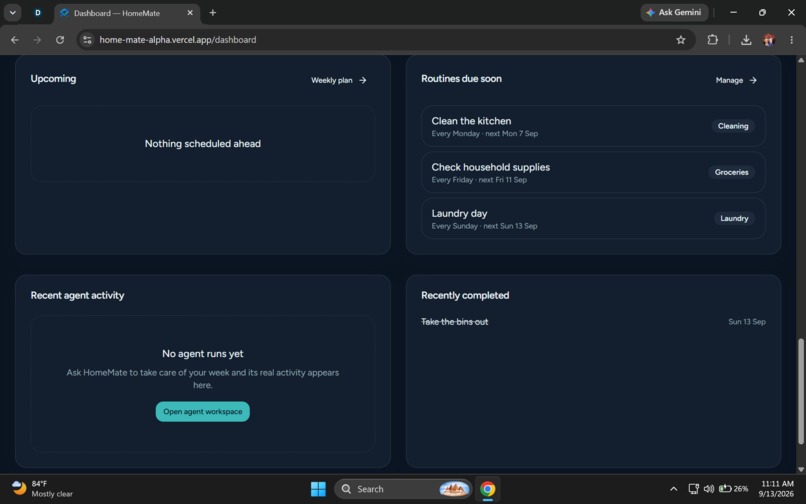Open the browser extensions puzzle icon
The image size is (806, 504).
coord(712,40)
